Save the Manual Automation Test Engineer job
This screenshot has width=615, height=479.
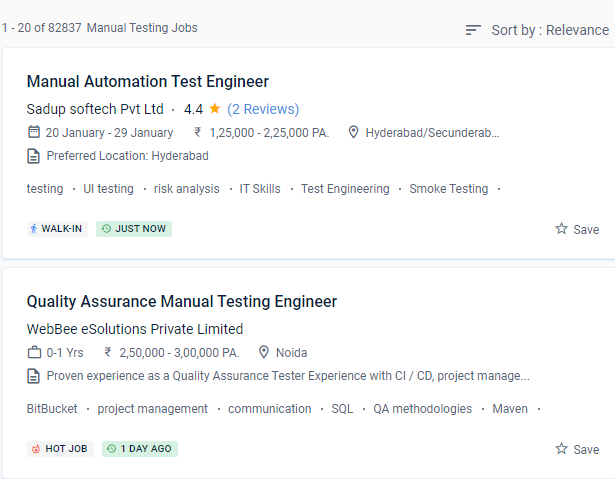click(577, 229)
